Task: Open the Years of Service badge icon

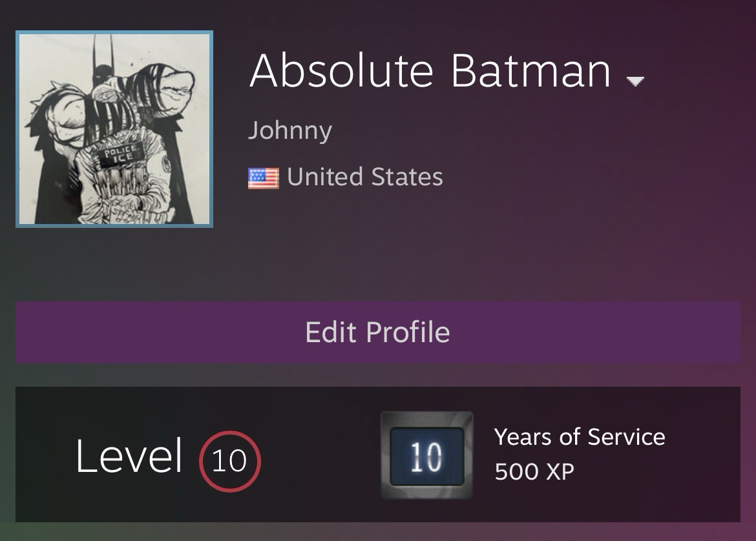Action: tap(426, 455)
